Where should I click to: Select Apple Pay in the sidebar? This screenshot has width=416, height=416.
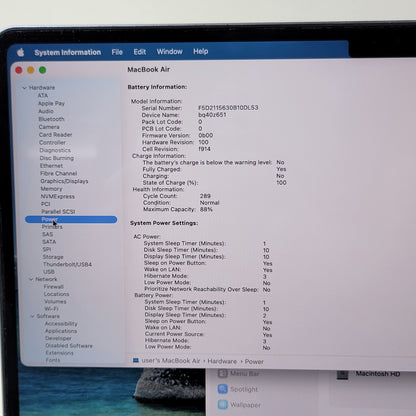[51, 103]
